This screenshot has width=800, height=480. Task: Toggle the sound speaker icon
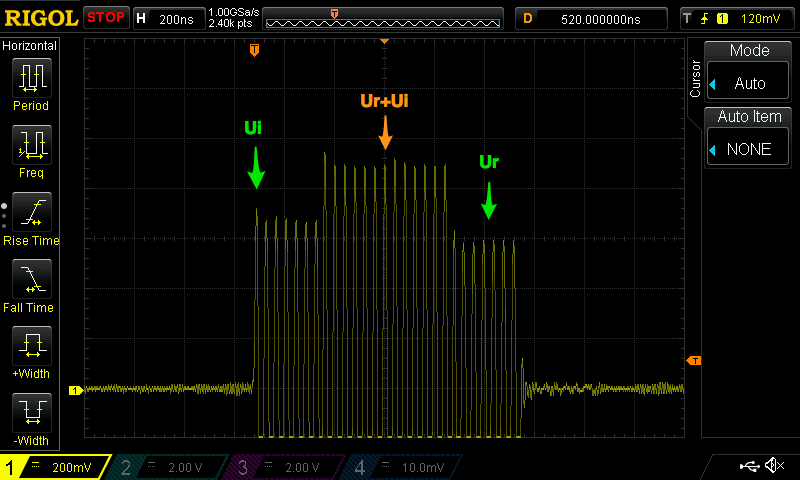tap(773, 466)
